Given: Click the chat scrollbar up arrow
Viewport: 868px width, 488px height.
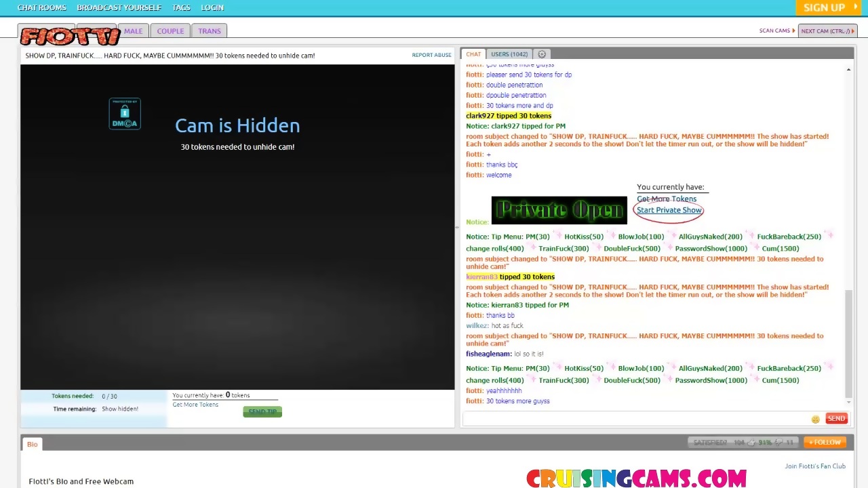Looking at the screenshot, I should coord(849,70).
